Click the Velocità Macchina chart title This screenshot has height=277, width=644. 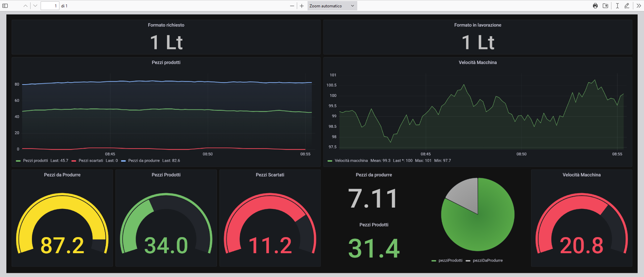click(x=477, y=62)
